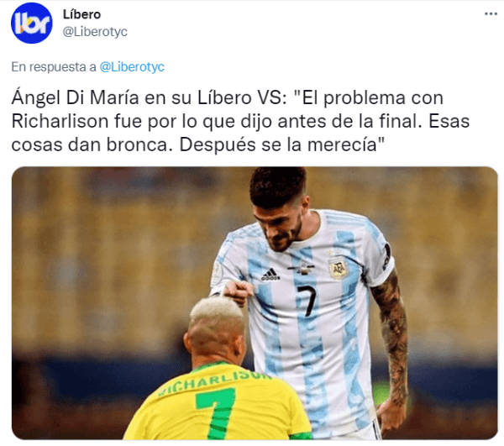Click the Richarlison yellow jersey in photo
This screenshot has width=504, height=446.
[x=216, y=406]
